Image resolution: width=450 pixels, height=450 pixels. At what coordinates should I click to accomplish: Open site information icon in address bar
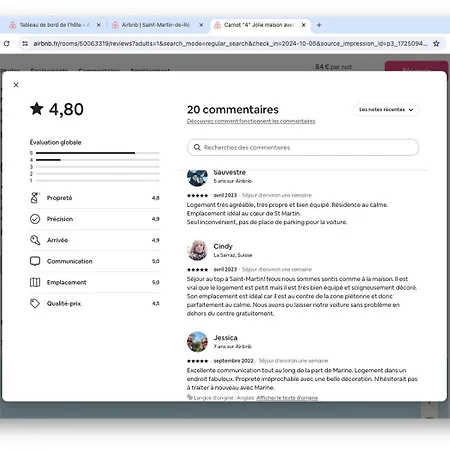[25, 43]
